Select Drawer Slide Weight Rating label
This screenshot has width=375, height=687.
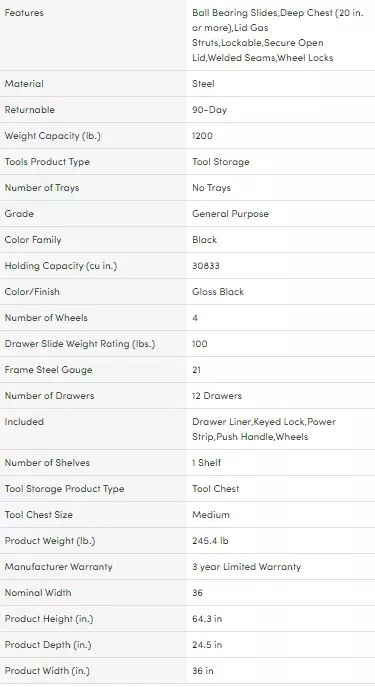click(80, 344)
